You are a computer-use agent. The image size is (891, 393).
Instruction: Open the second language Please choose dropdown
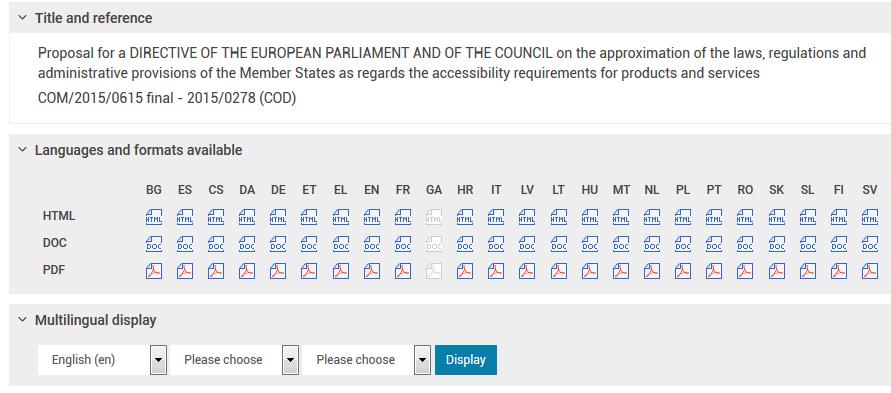[x=234, y=360]
